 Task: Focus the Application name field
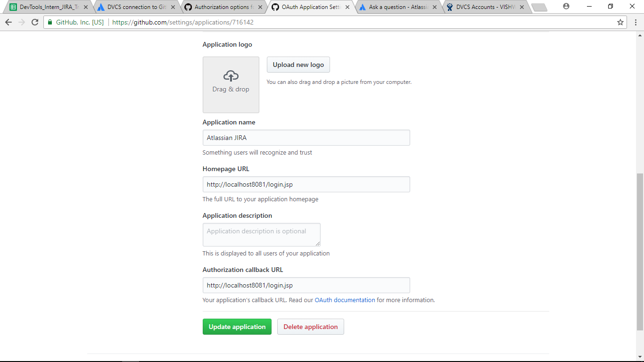click(x=306, y=138)
